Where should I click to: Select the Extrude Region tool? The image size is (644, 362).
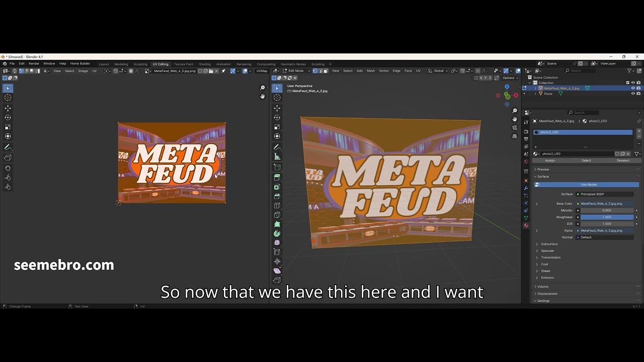[277, 177]
